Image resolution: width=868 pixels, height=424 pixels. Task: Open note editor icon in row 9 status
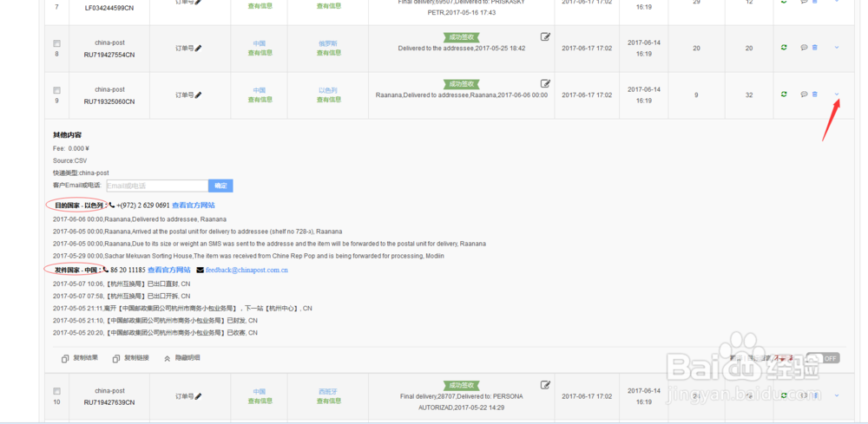(x=545, y=84)
